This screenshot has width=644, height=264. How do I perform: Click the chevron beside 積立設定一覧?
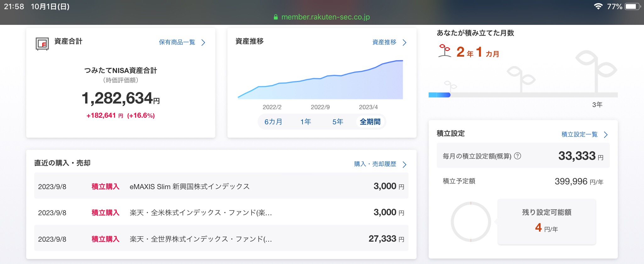click(x=606, y=135)
